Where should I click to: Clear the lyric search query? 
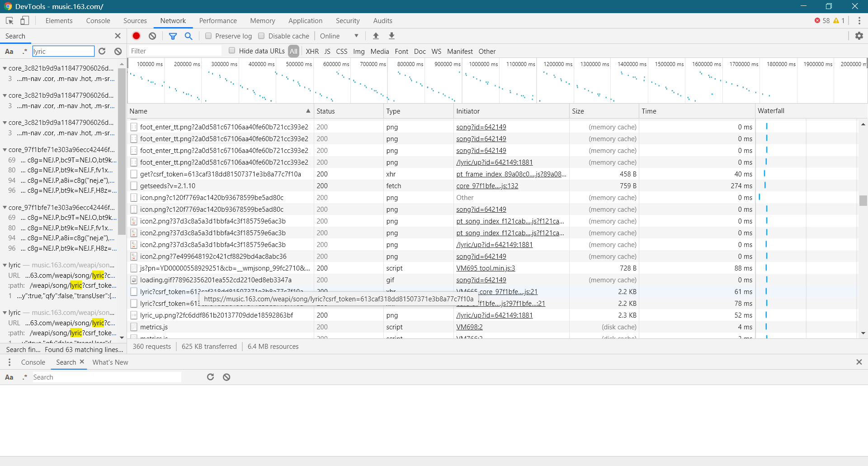[118, 51]
